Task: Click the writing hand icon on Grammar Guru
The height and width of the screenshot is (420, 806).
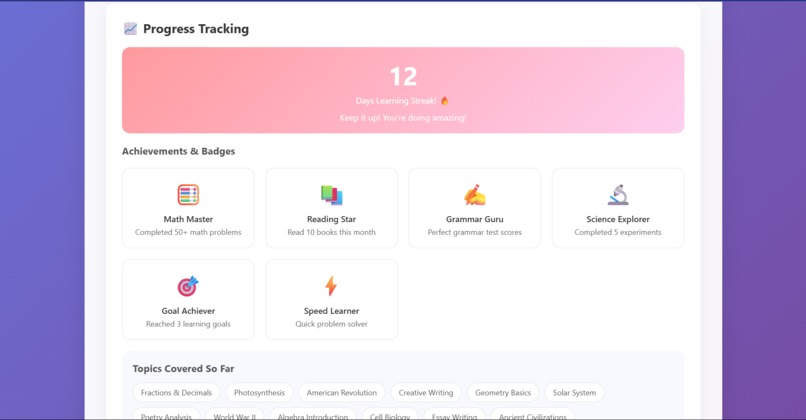Action: [x=474, y=195]
